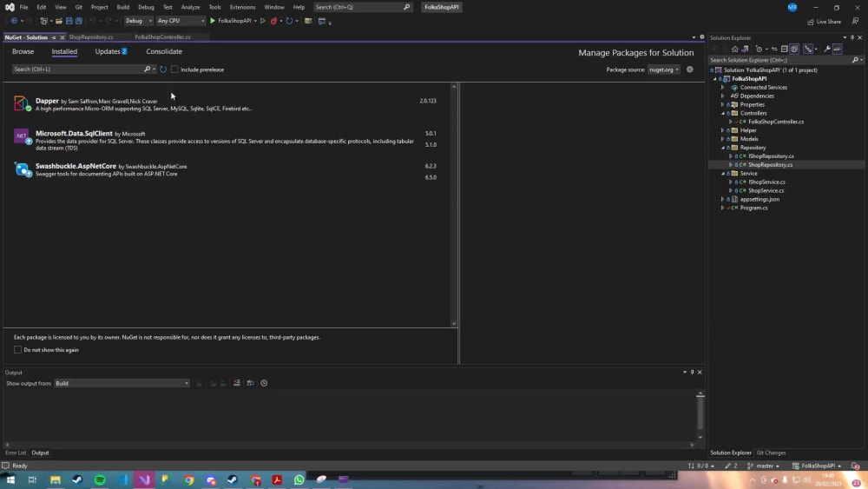The height and width of the screenshot is (489, 868).
Task: Toggle Show All Files in Solution Explorer
Action: point(794,49)
